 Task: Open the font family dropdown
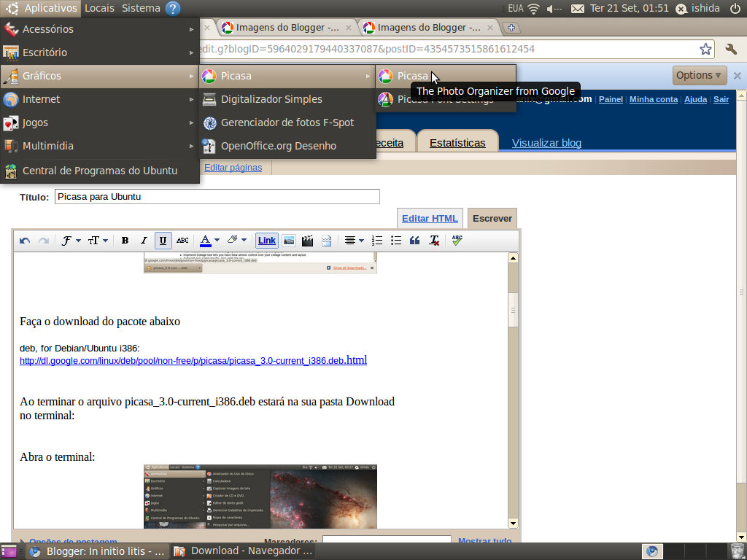71,241
